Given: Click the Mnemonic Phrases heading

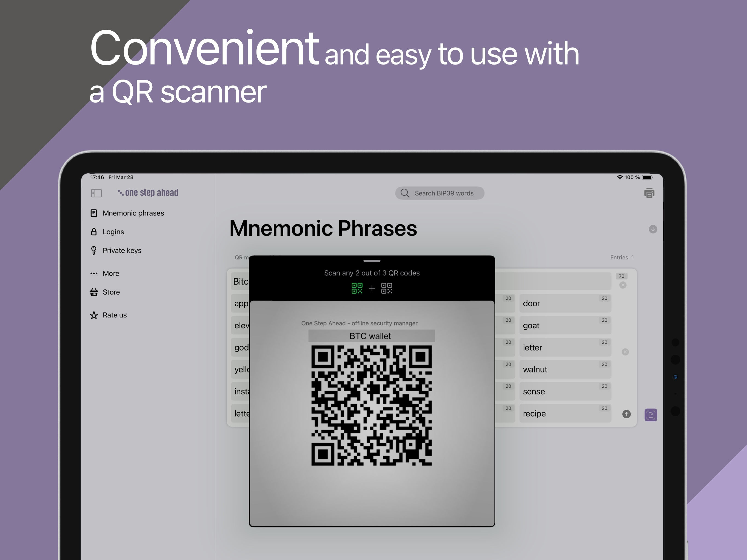Looking at the screenshot, I should (323, 228).
